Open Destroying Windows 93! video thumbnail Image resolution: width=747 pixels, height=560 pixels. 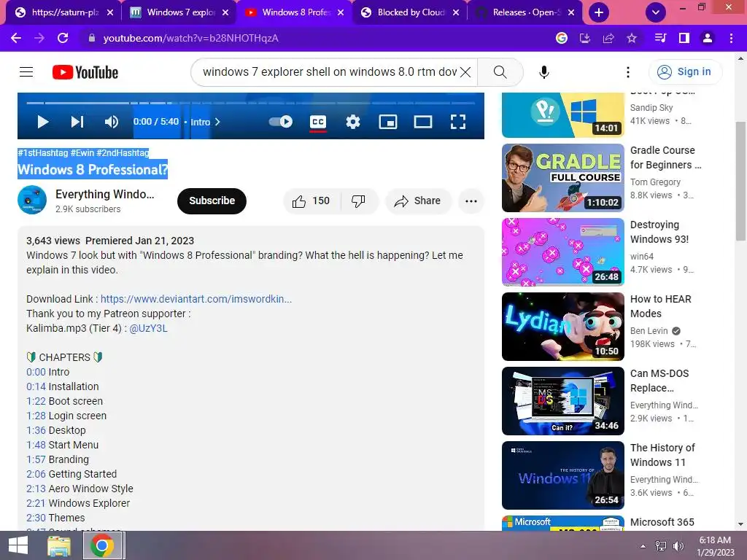point(563,252)
